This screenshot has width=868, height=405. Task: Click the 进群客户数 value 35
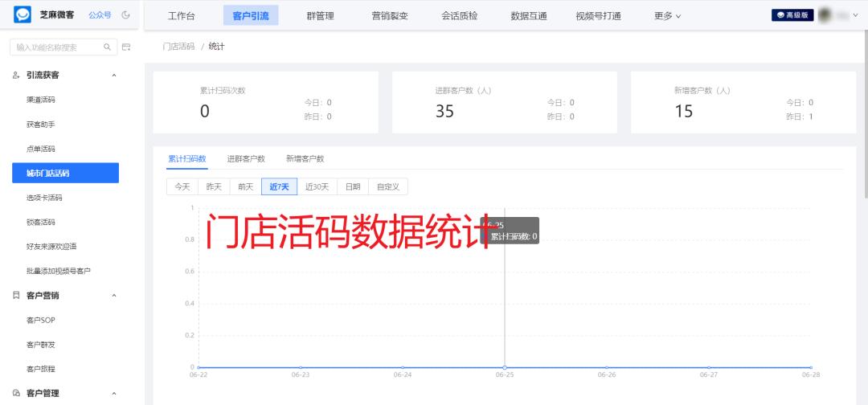[x=444, y=111]
